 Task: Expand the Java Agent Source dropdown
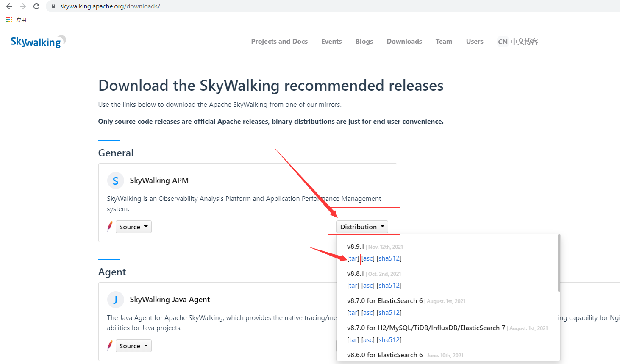coord(133,346)
